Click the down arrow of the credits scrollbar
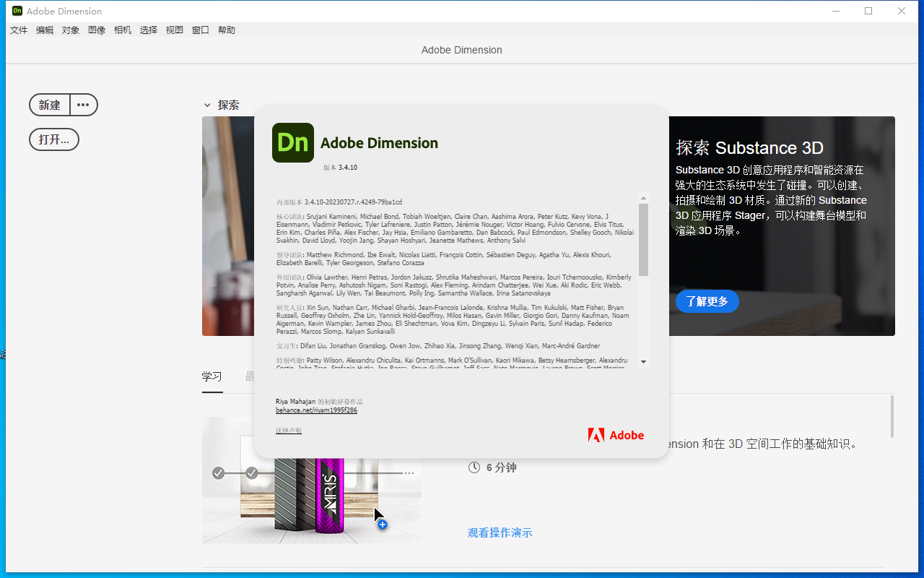Viewport: 924px width, 578px height. [x=643, y=361]
